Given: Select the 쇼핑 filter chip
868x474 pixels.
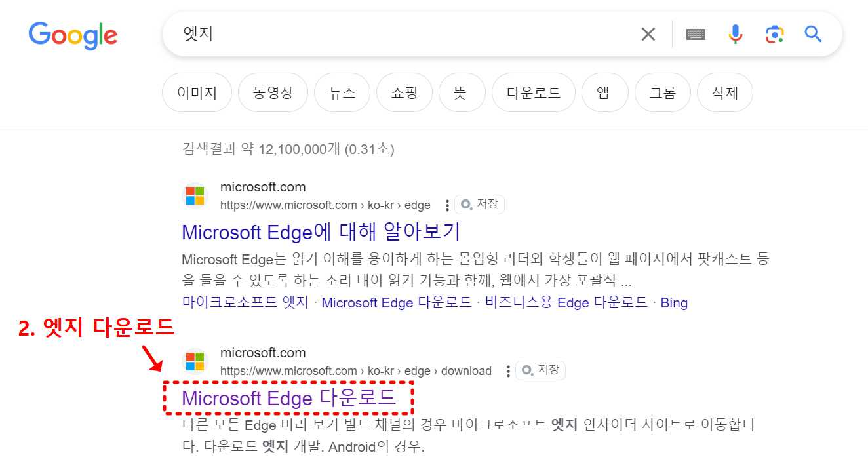Looking at the screenshot, I should [x=404, y=92].
